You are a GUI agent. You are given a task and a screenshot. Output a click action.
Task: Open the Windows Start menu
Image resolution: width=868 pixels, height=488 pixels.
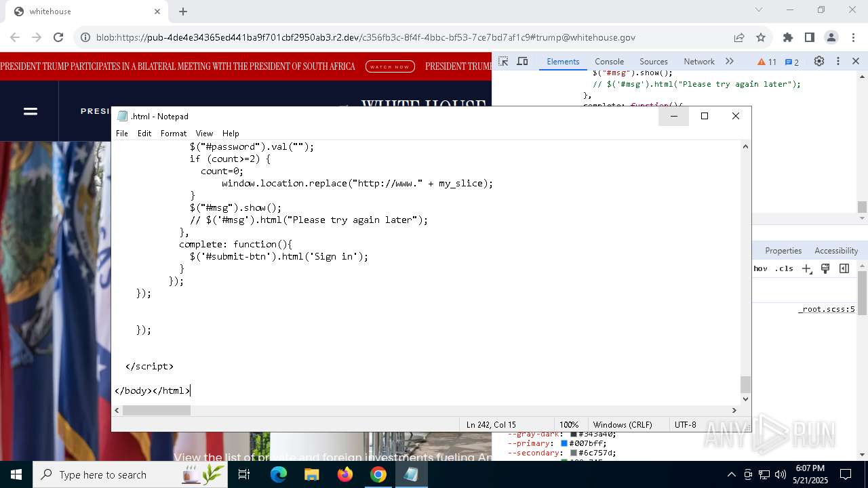[x=16, y=474]
